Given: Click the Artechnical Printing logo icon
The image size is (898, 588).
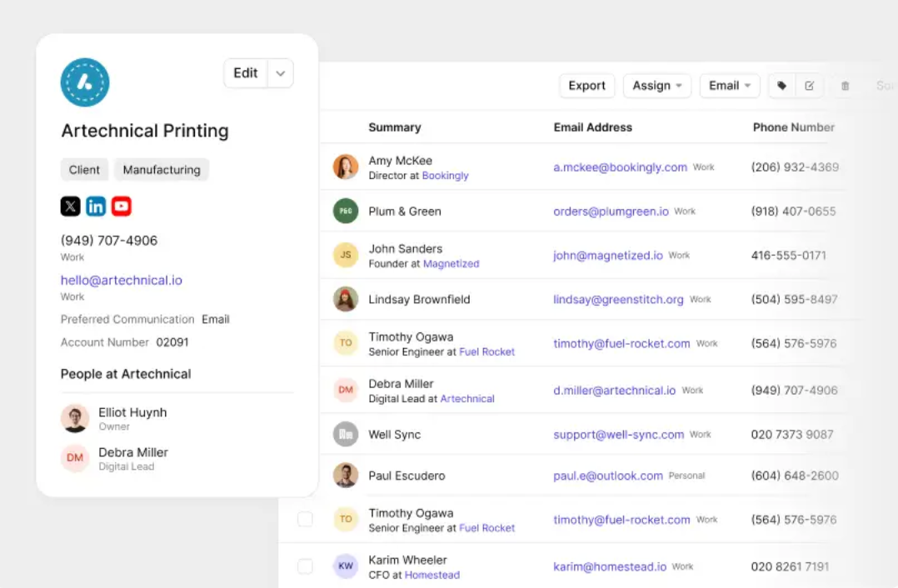Looking at the screenshot, I should click(x=85, y=82).
